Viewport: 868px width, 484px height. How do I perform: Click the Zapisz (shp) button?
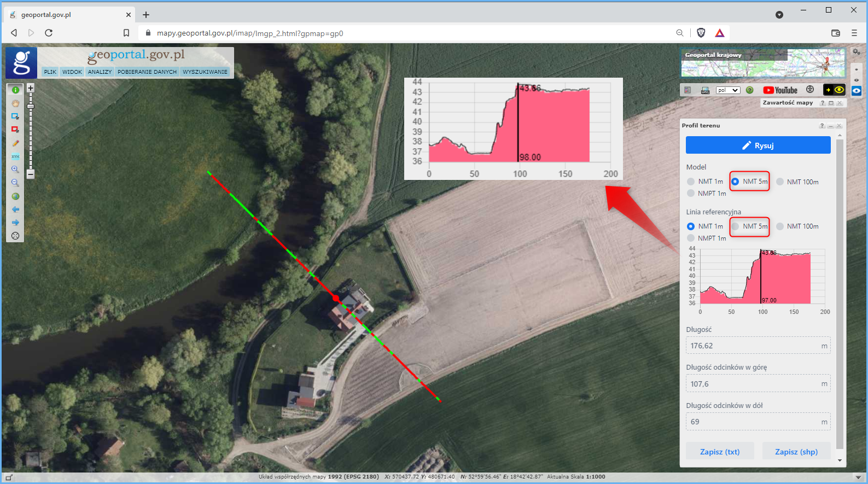click(x=796, y=452)
